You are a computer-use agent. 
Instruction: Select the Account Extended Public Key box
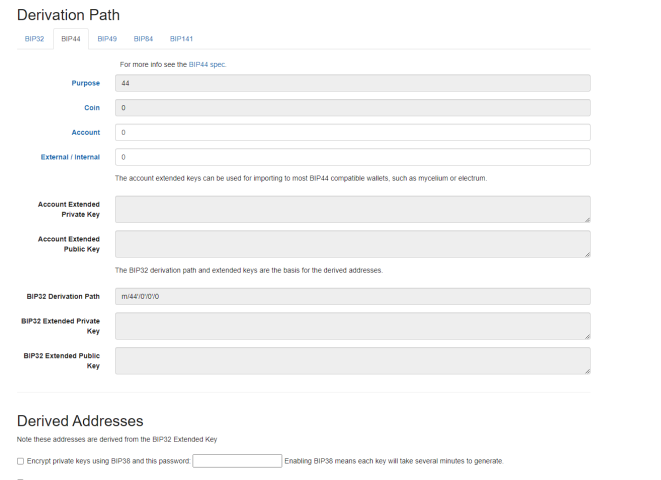click(353, 244)
